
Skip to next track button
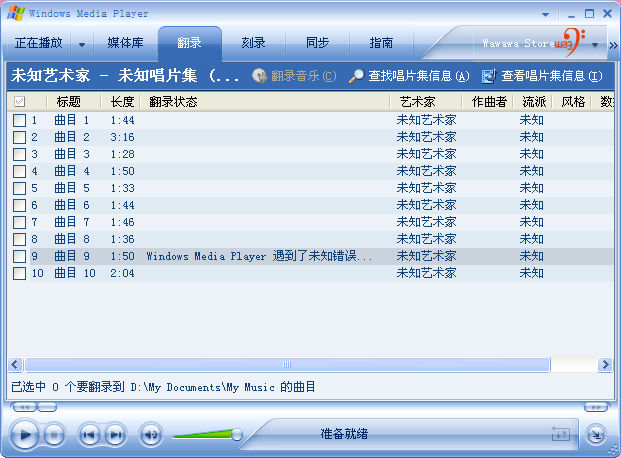coord(116,435)
